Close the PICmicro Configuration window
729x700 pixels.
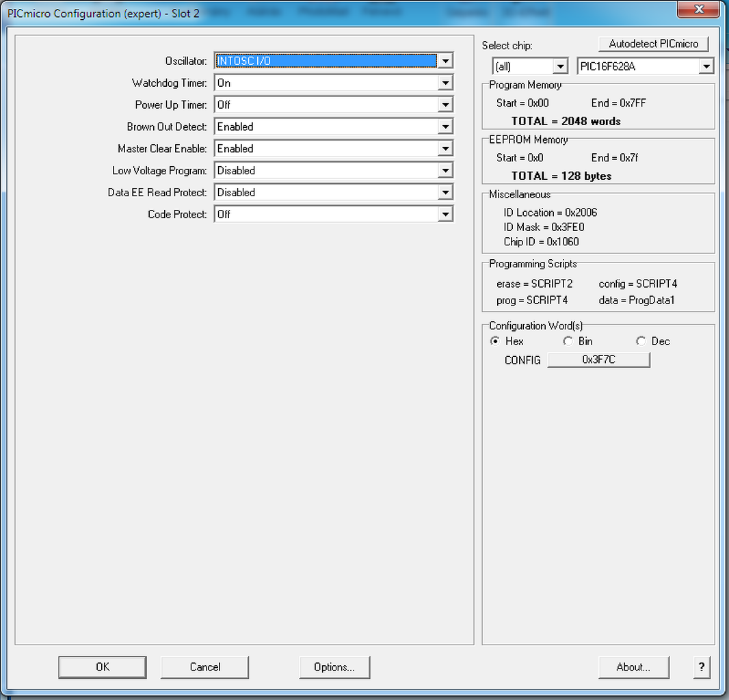699,9
